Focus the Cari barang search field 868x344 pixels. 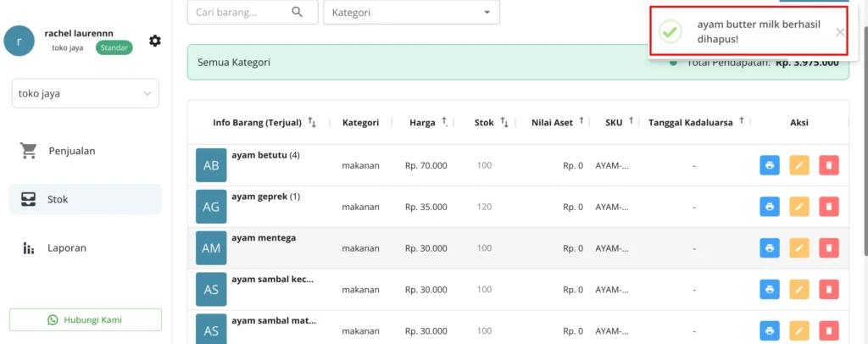[253, 12]
